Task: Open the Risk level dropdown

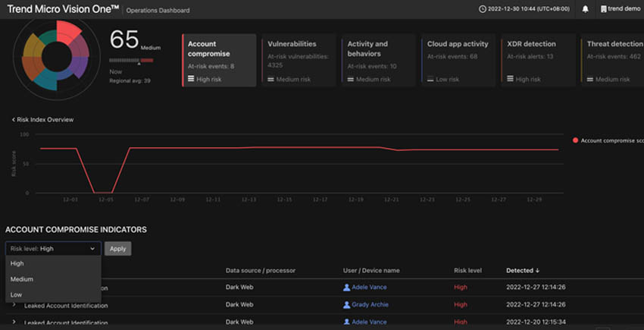Action: (53, 249)
